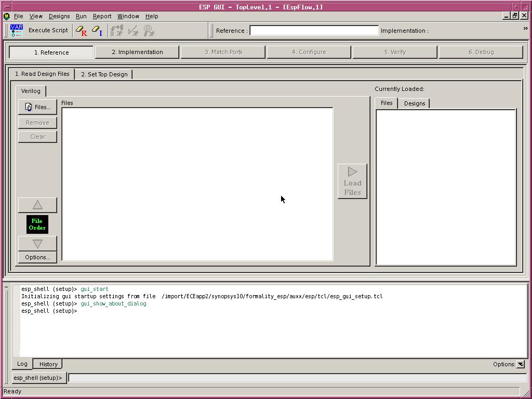Click the Load Files button
532x399 pixels.
click(x=353, y=181)
